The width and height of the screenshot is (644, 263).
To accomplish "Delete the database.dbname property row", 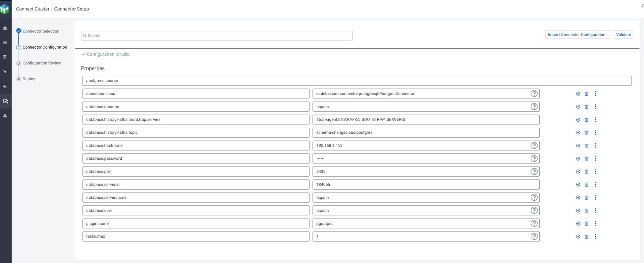I will click(586, 107).
